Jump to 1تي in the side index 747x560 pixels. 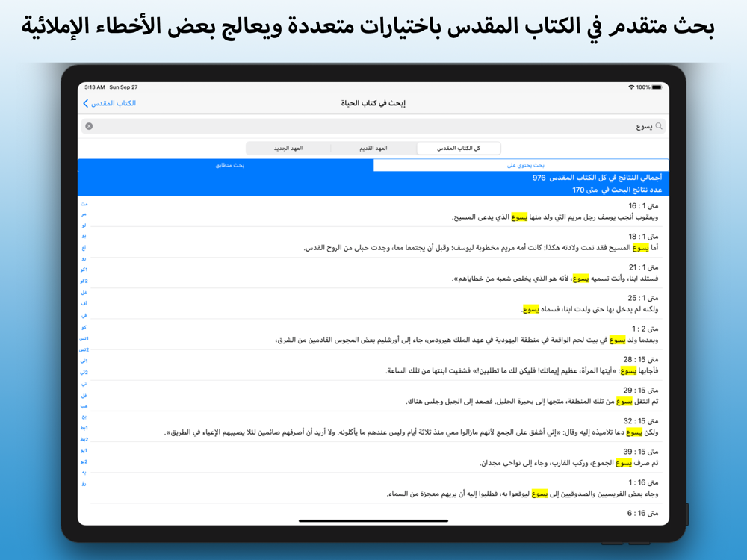point(84,361)
